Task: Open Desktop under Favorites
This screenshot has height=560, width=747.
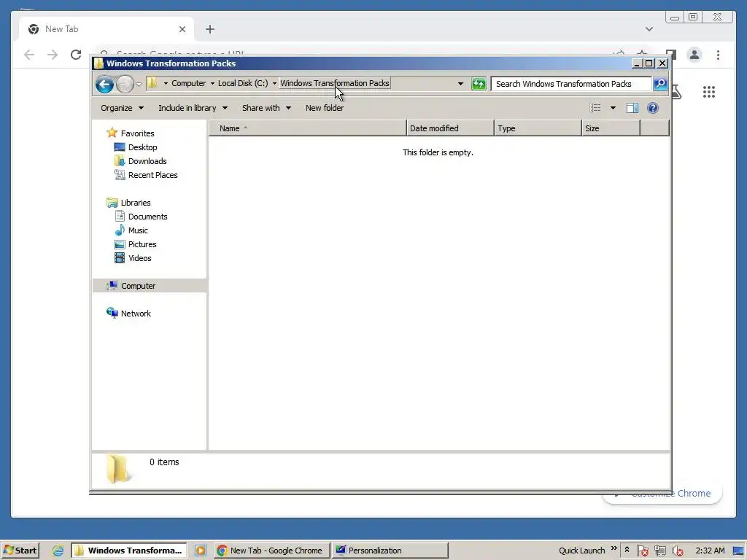Action: pyautogui.click(x=142, y=147)
